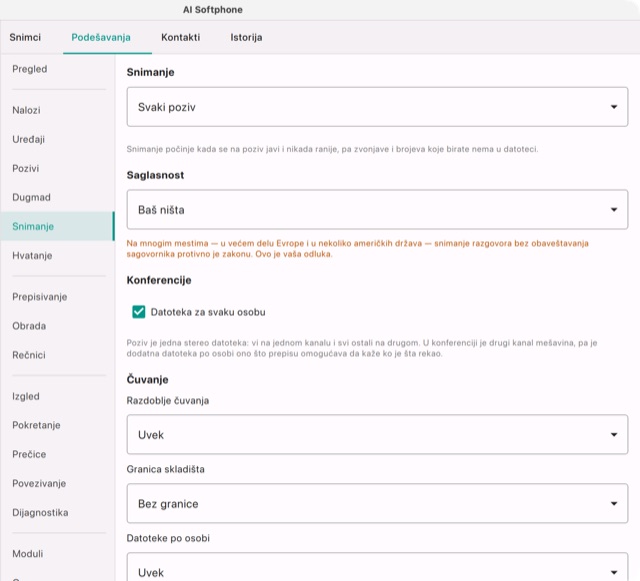Screen dimensions: 640x581
Task: Go to Prepisivanje settings
Action: [57, 297]
